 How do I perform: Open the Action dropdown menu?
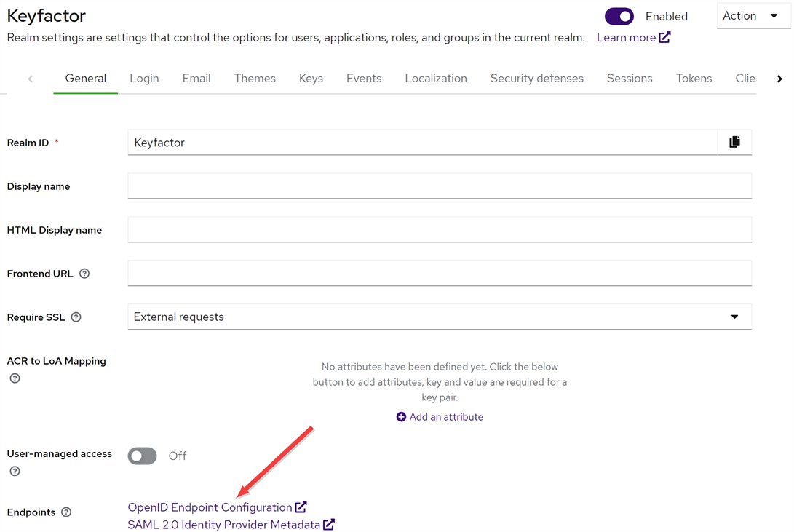(x=752, y=16)
